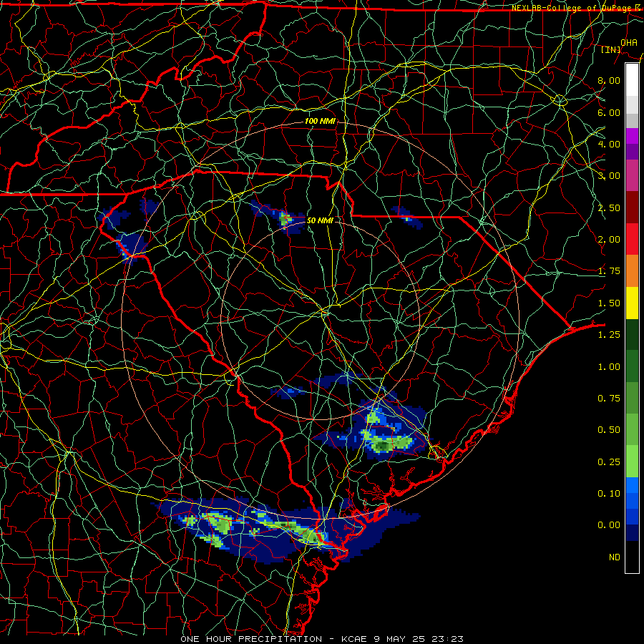Click the light blue 0.10 legend swatch
The height and width of the screenshot is (644, 644).
coord(632,484)
